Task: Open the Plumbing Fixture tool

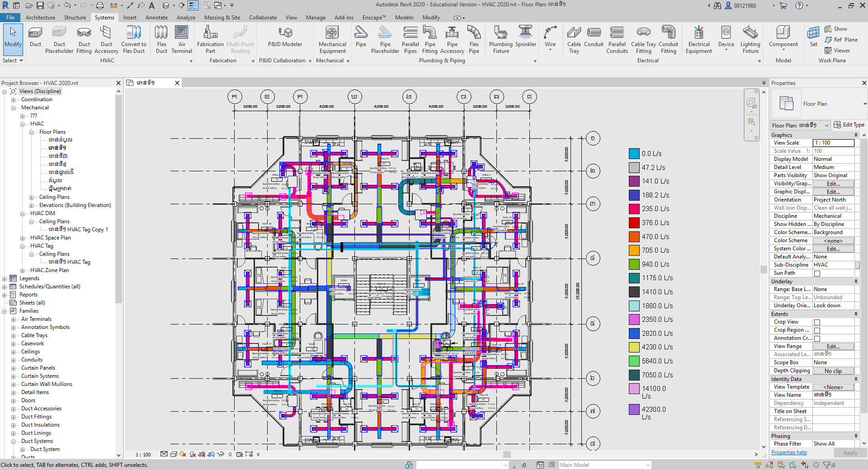Action: point(500,39)
